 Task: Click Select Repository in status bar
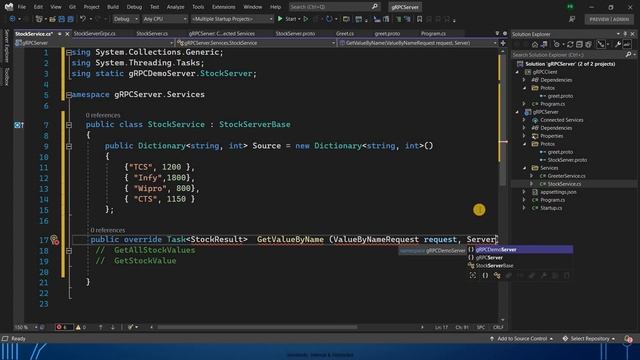589,339
